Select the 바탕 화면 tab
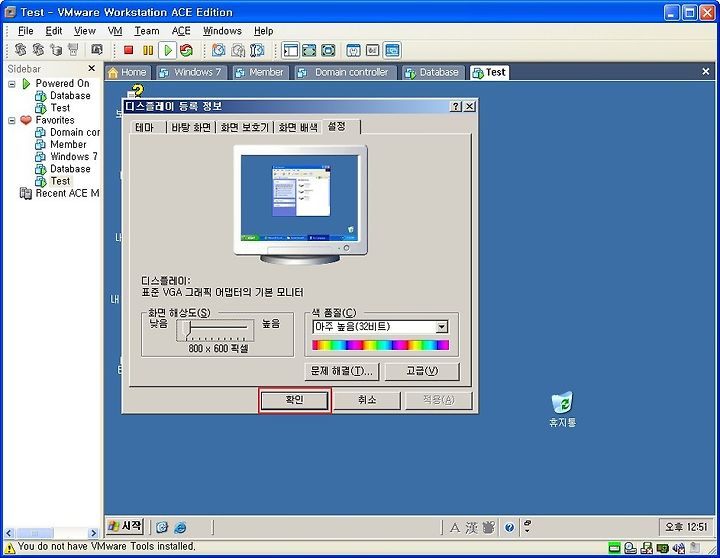Screen dimensions: 720x558 pos(191,127)
